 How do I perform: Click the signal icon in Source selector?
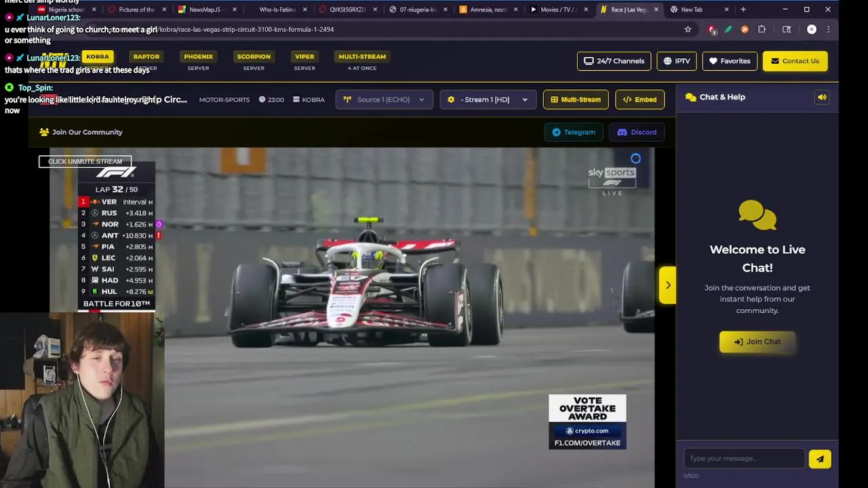pos(347,100)
